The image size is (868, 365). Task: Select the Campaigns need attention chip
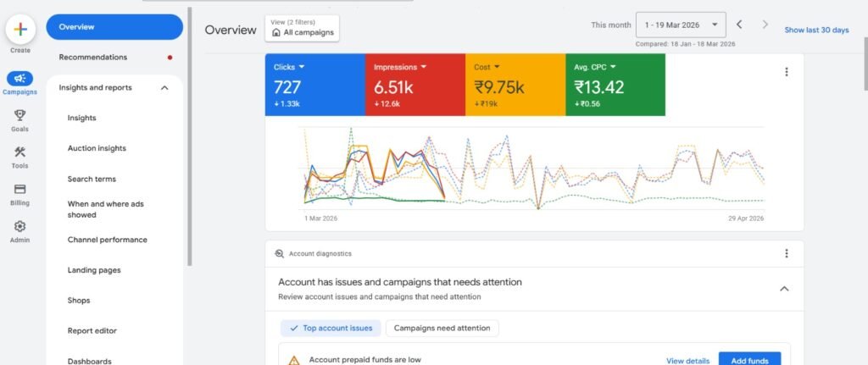[x=442, y=328]
